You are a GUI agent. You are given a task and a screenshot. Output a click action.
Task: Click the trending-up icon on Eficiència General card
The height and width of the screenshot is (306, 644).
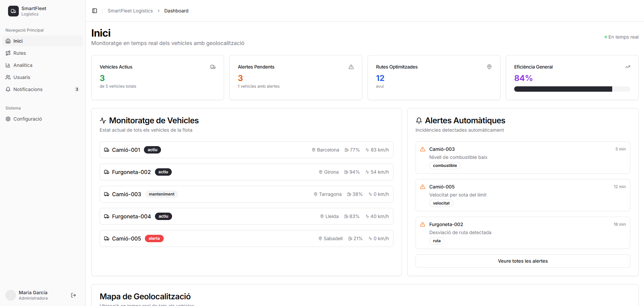click(628, 67)
